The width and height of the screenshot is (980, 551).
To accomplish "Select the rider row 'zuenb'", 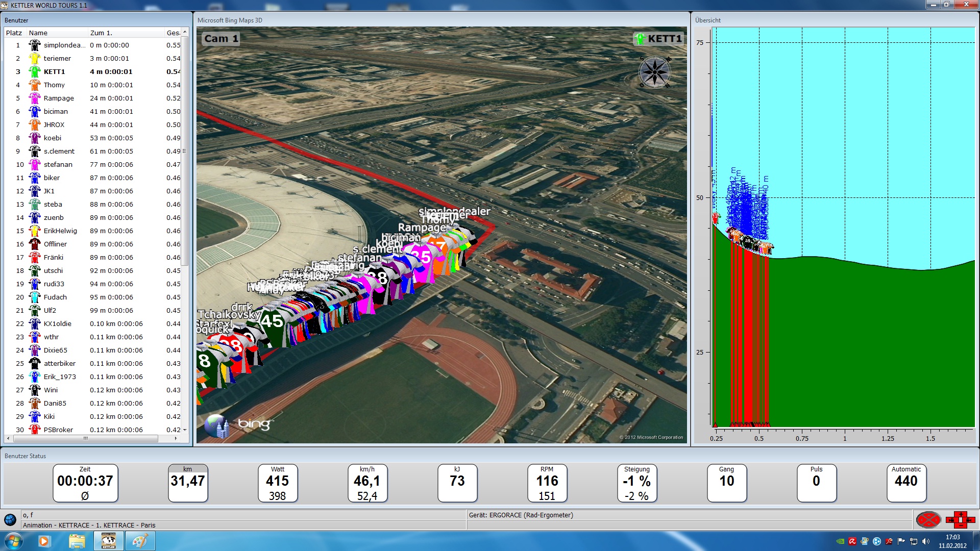I will [x=93, y=217].
